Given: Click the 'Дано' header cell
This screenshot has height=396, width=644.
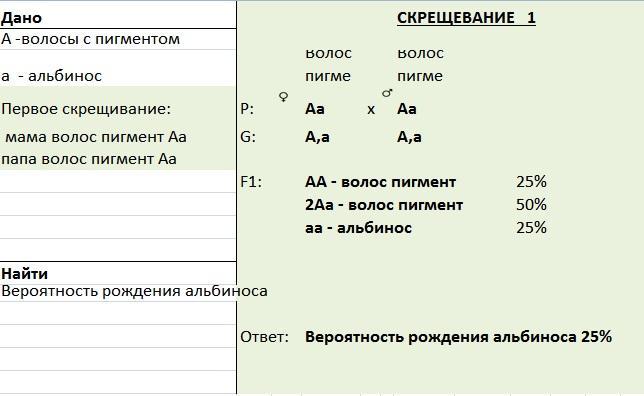Looking at the screenshot, I should [21, 18].
